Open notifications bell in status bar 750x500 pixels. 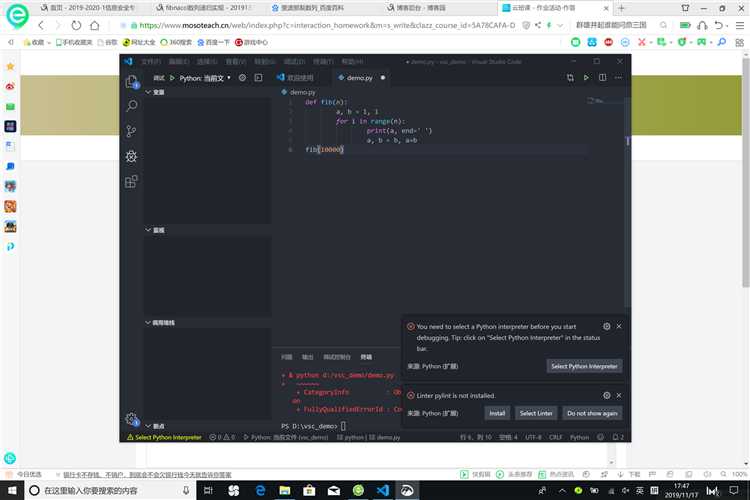pyautogui.click(x=618, y=437)
